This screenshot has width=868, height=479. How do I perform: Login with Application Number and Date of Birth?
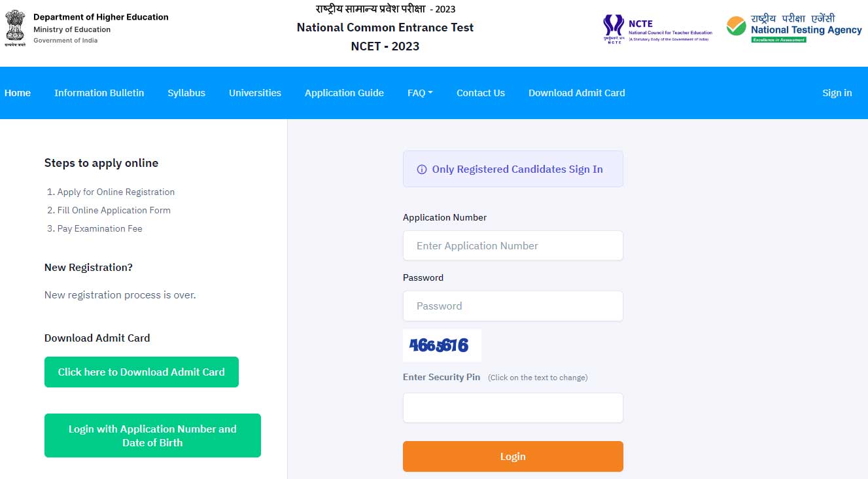[152, 436]
